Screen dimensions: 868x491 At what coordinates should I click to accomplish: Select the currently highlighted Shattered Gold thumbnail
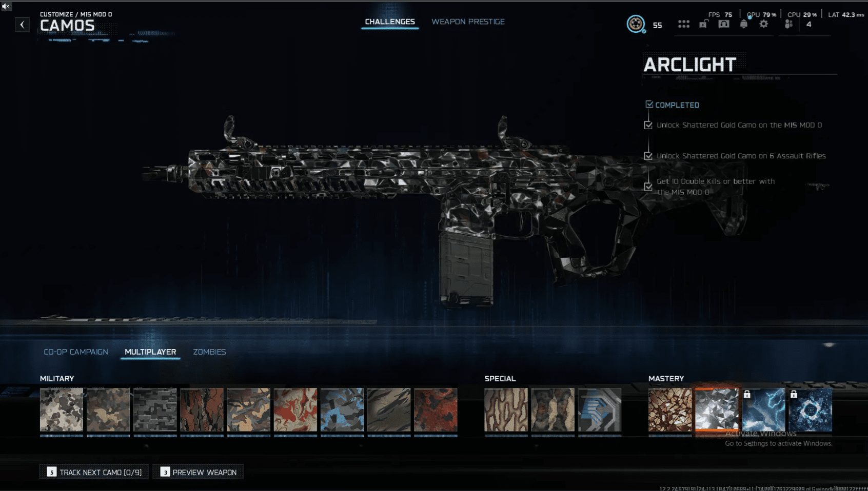tap(716, 410)
